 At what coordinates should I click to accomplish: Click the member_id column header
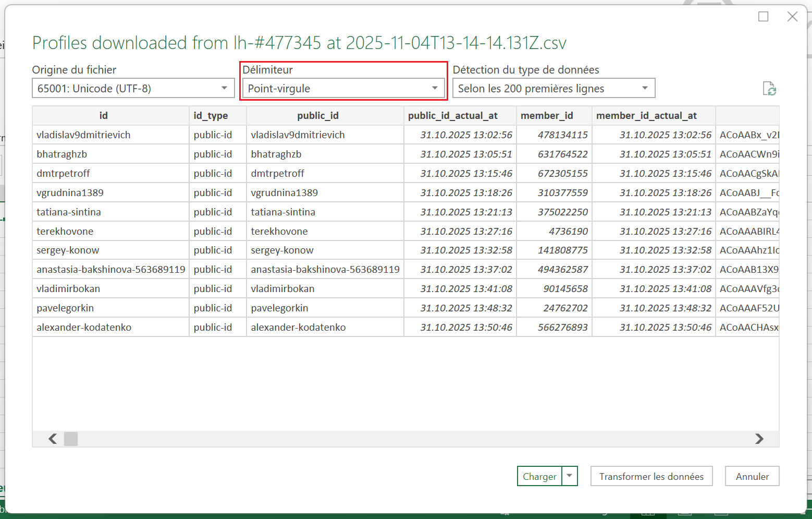tap(547, 116)
